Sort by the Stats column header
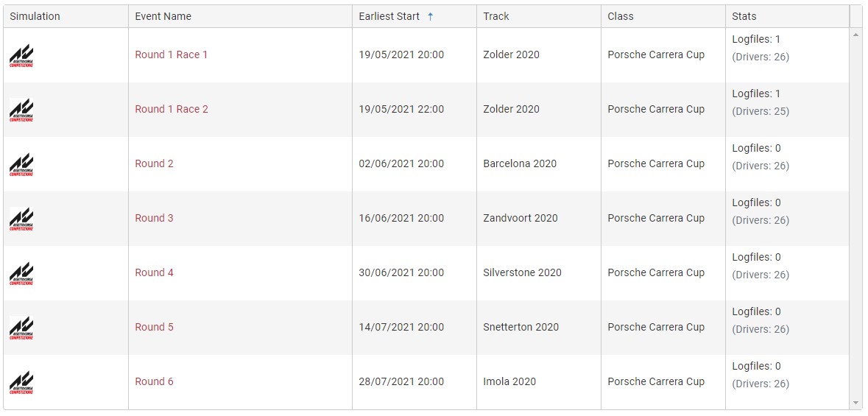The image size is (868, 416). (x=744, y=16)
